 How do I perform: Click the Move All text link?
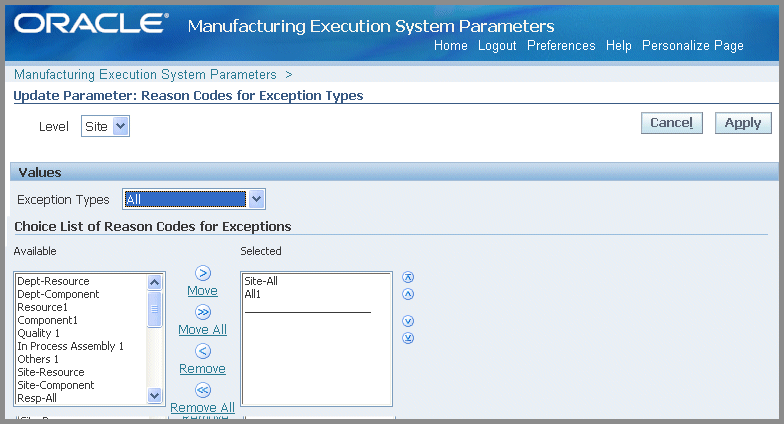202,330
